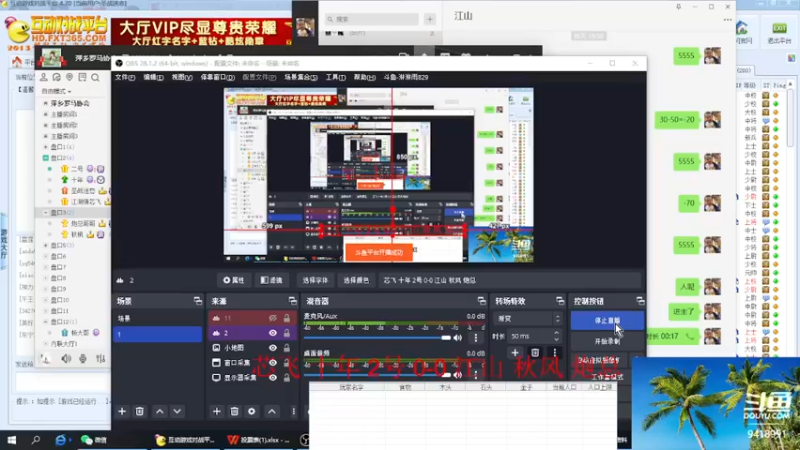Toggle lock on 窗口采集 source
This screenshot has height=450, width=800.
point(287,363)
